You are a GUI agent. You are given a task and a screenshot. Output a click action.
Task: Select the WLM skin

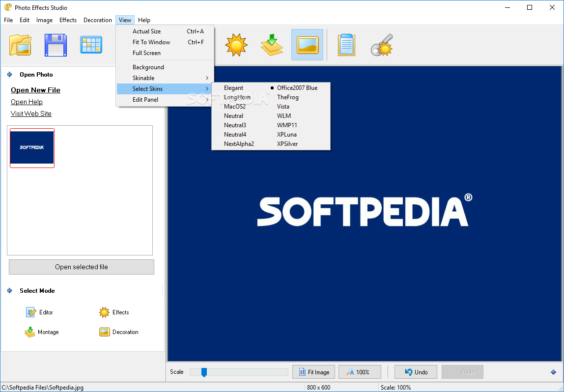tap(284, 116)
